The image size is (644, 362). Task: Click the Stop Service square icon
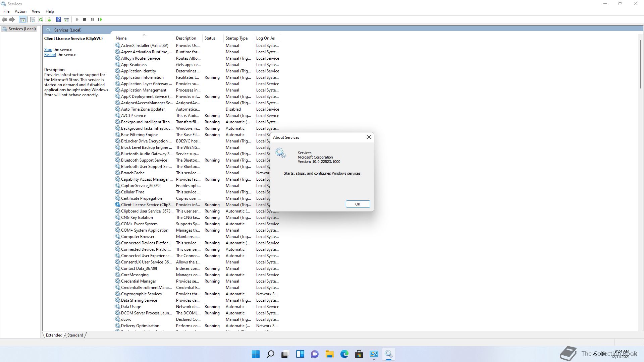85,19
